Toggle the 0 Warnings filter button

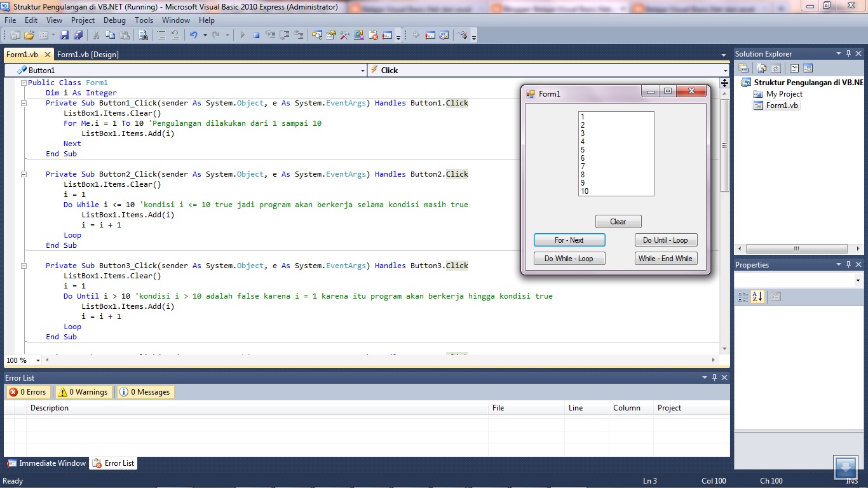[83, 392]
